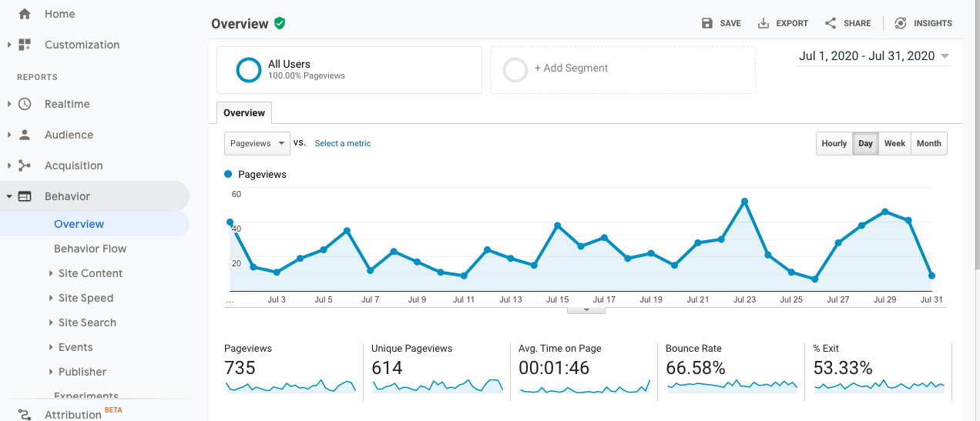Click the empty Add Segment circle
980x421 pixels.
click(x=515, y=70)
